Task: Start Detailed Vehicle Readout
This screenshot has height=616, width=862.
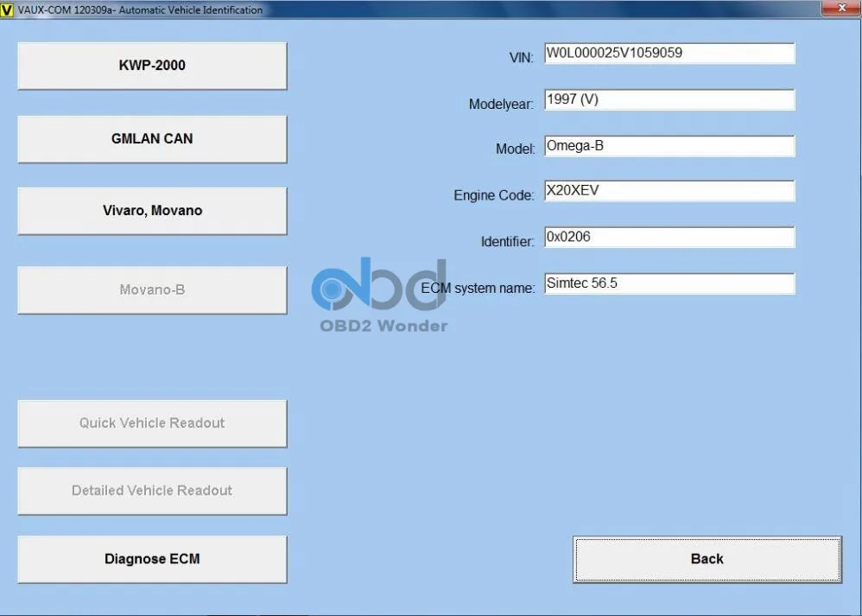Action: pos(152,491)
